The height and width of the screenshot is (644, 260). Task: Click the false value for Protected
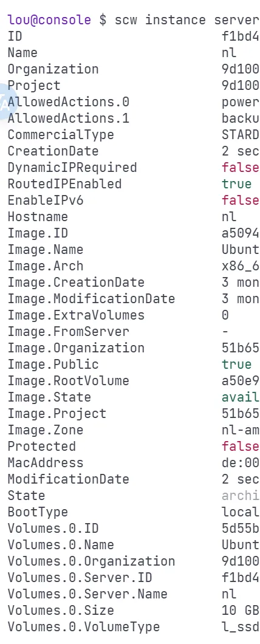click(x=241, y=446)
